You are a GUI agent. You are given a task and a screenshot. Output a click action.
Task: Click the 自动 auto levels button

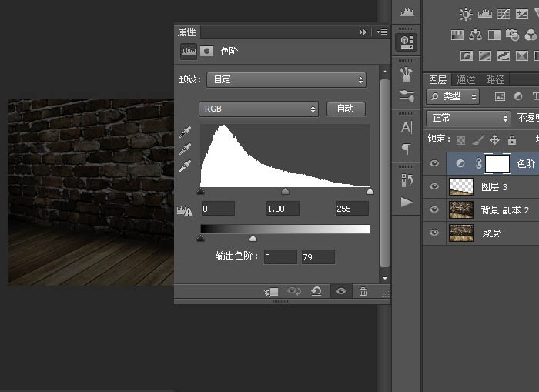[345, 109]
